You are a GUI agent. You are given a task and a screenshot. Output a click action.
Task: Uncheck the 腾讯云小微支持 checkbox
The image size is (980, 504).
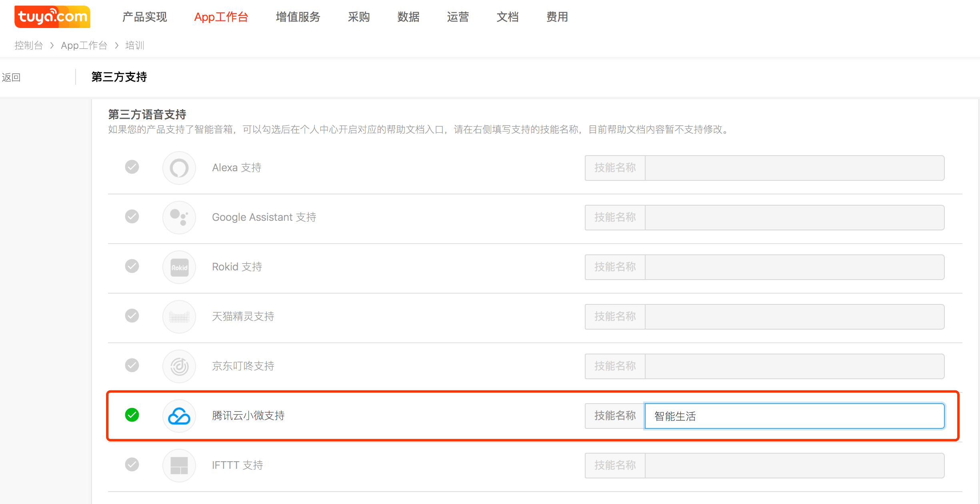(132, 415)
